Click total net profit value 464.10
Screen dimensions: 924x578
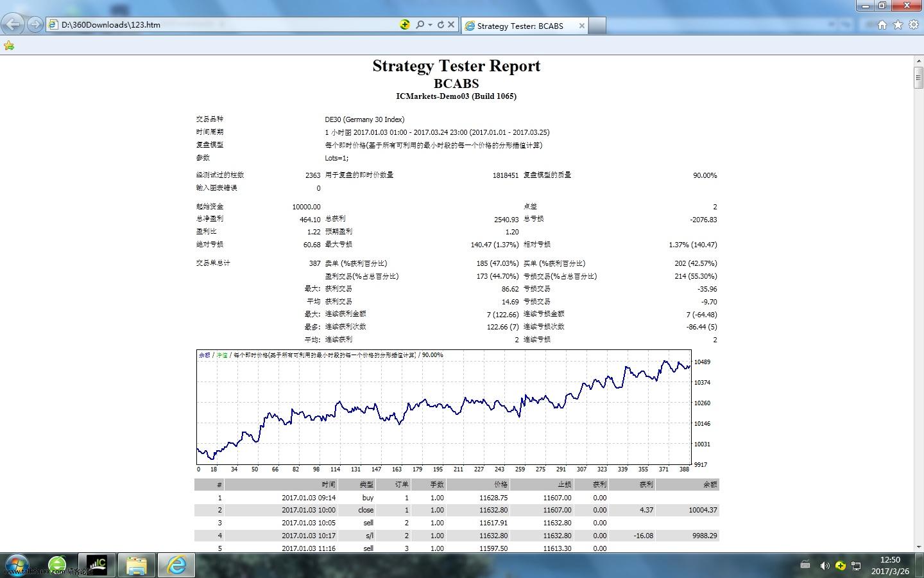(310, 220)
